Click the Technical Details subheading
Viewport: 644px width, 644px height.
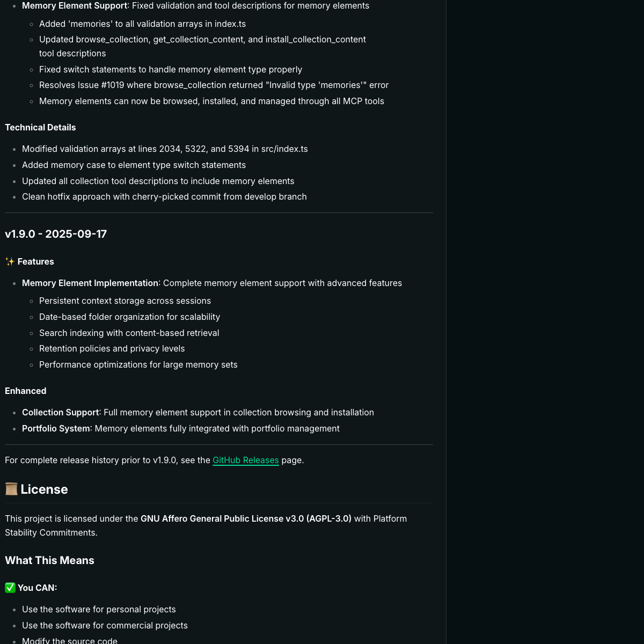tap(40, 128)
